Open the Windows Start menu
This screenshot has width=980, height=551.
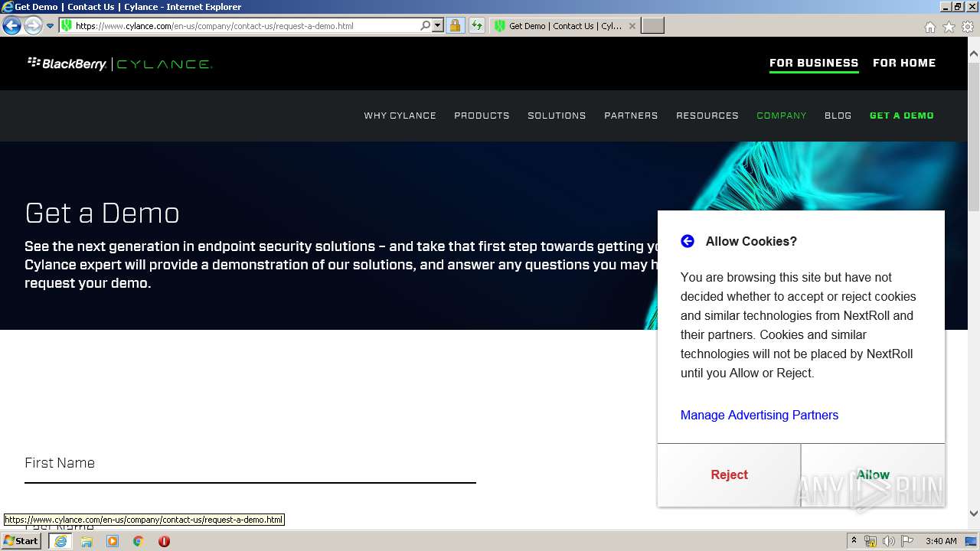pos(21,541)
